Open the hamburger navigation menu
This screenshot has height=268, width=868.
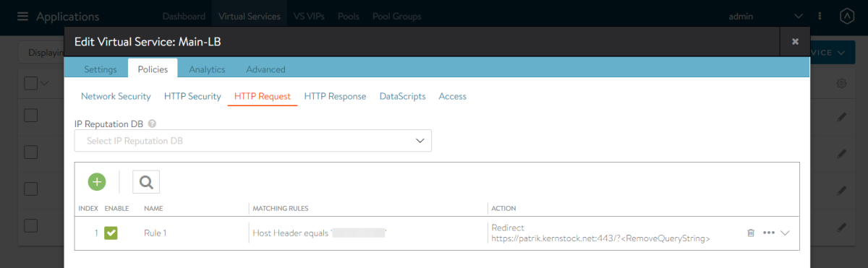23,16
